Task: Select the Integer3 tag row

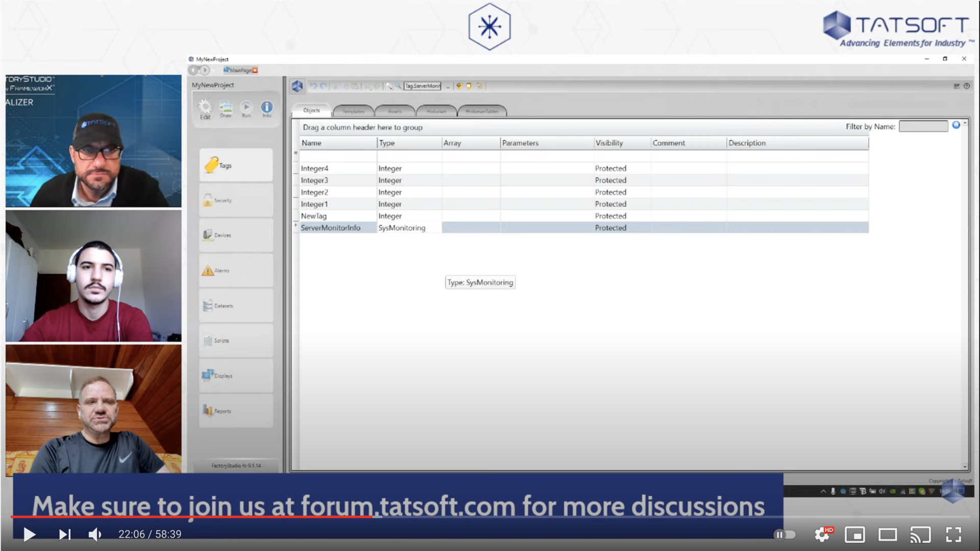Action: [x=584, y=180]
